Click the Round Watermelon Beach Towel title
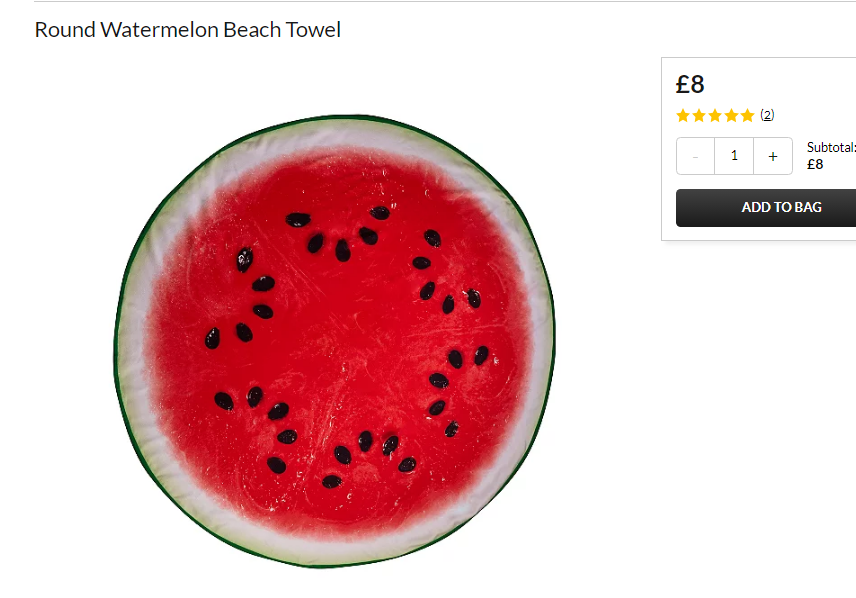 tap(188, 29)
